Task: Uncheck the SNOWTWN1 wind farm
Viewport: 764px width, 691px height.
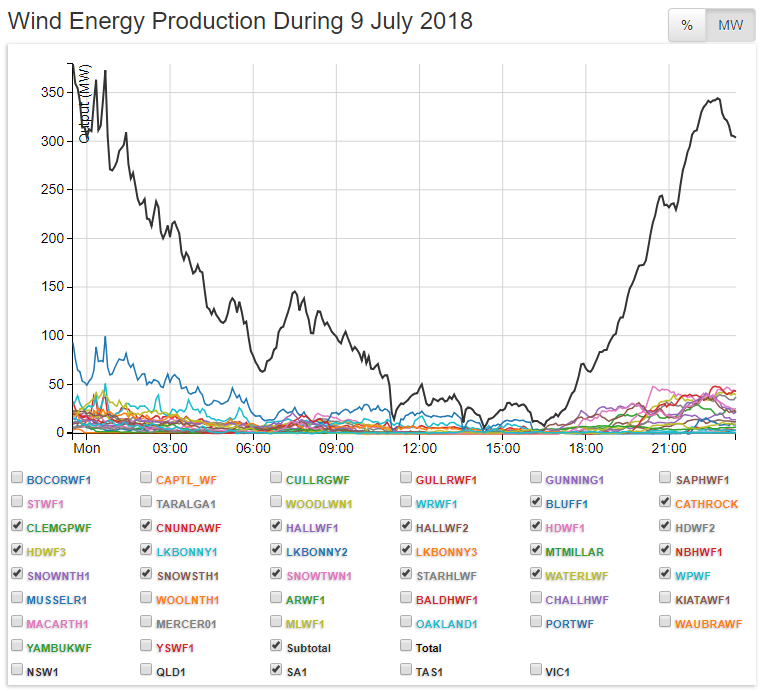Action: (277, 575)
